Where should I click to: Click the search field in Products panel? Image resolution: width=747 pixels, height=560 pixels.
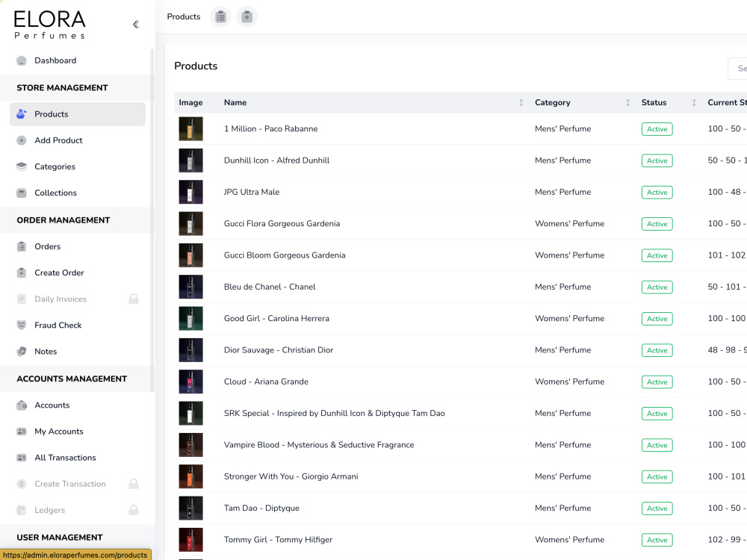737,69
